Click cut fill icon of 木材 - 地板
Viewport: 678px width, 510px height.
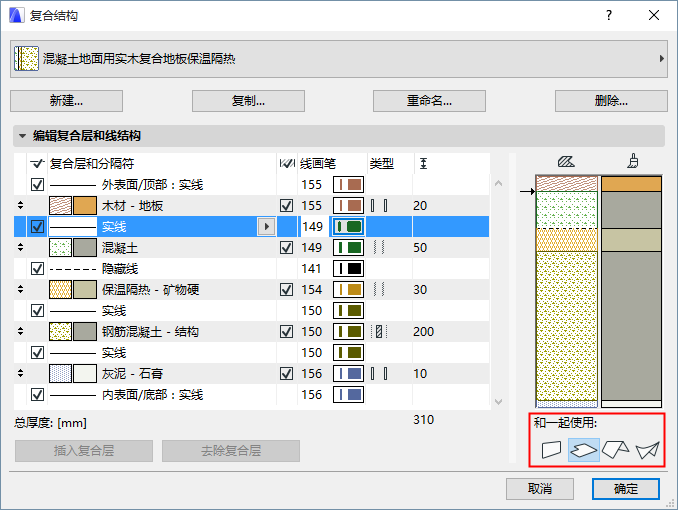pos(60,205)
